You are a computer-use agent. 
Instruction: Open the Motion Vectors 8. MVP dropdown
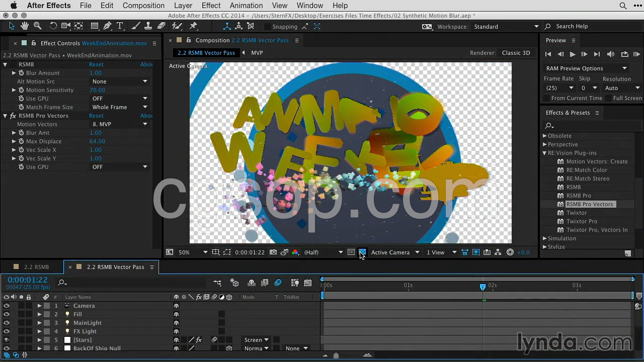pyautogui.click(x=120, y=124)
